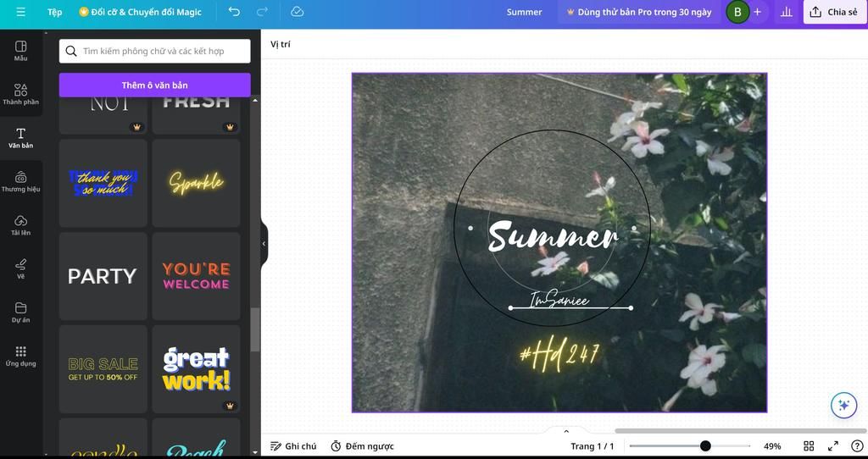
Task: Select the #Hd247 neon text
Action: (x=559, y=352)
